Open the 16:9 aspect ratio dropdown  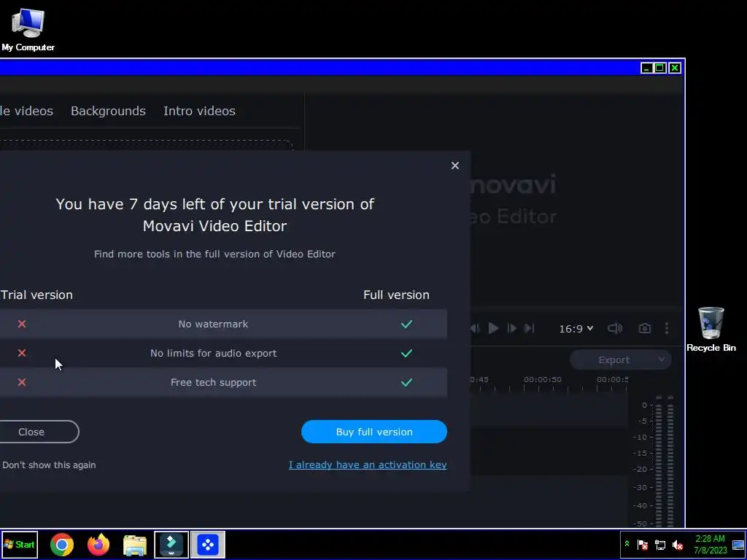[x=576, y=329]
